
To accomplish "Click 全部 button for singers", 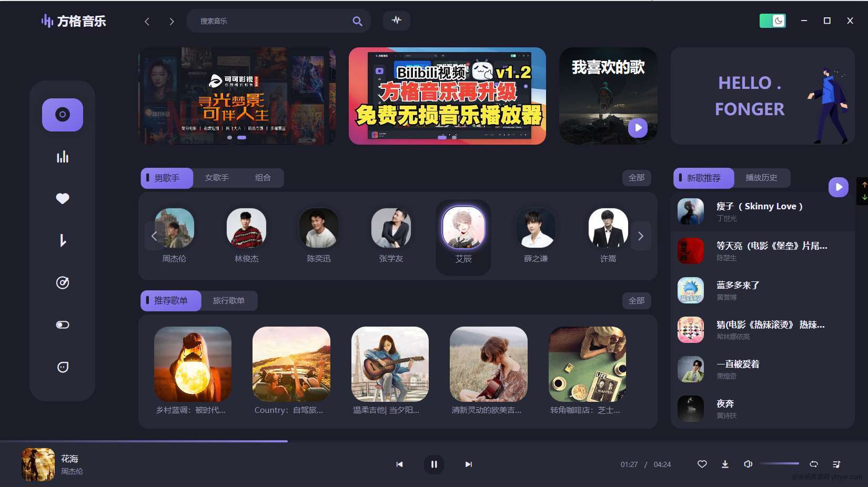I will point(637,178).
